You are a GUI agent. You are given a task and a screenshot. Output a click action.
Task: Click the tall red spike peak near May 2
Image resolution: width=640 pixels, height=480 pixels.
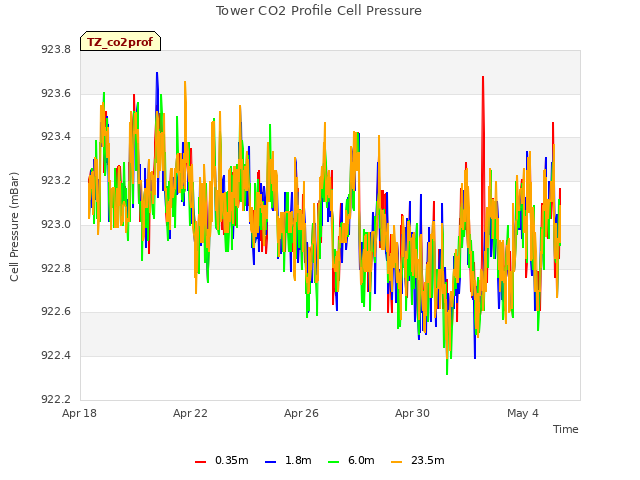483,77
